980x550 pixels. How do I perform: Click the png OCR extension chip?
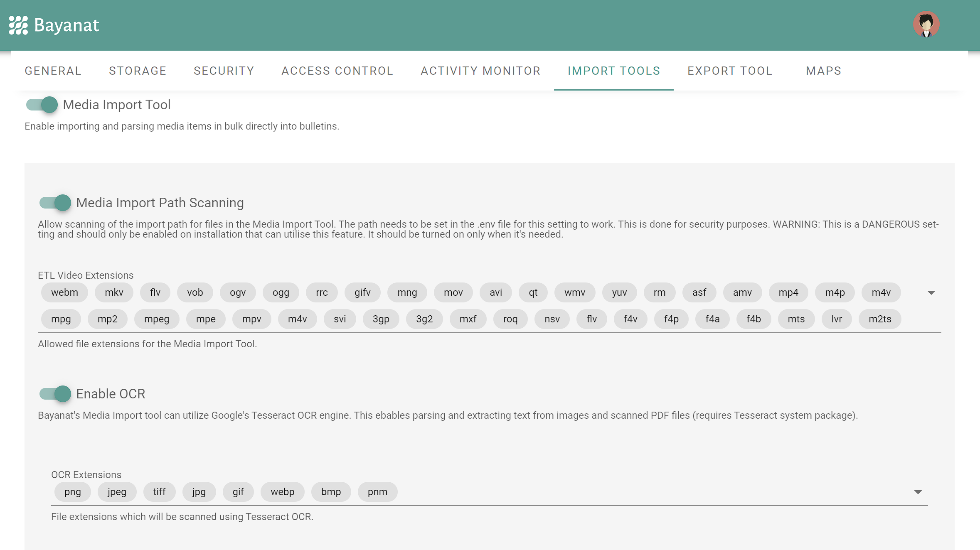point(72,492)
